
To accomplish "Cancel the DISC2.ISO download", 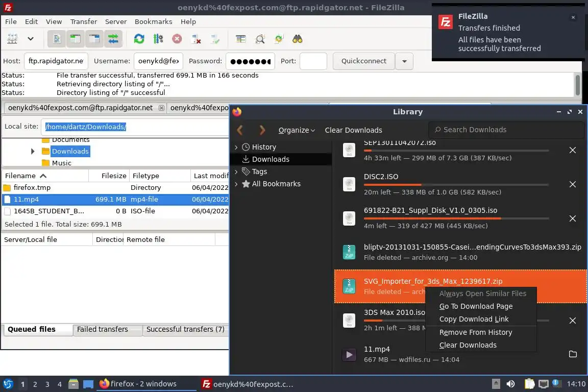I will (x=573, y=184).
